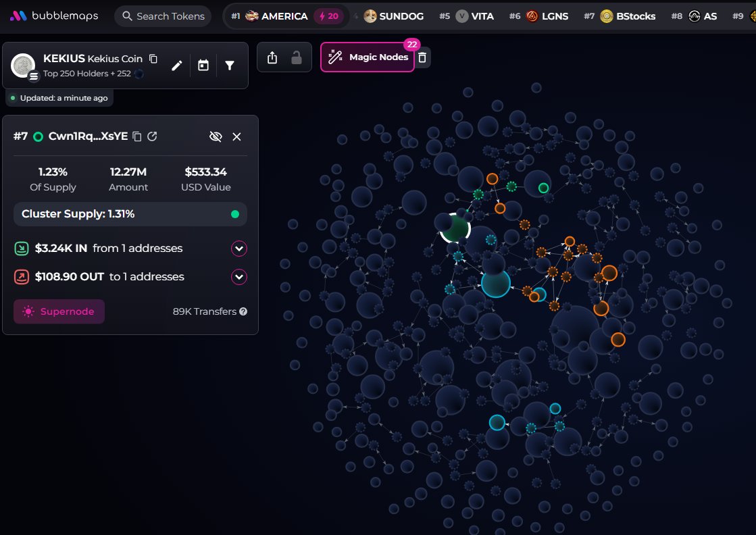The image size is (756, 535).
Task: Click the 12.27M Amount value
Action: pyautogui.click(x=128, y=172)
